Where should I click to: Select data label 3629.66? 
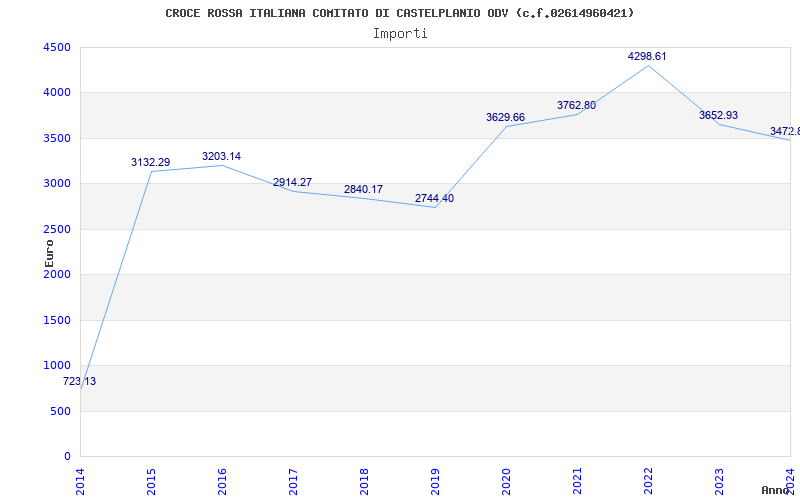[x=505, y=117]
